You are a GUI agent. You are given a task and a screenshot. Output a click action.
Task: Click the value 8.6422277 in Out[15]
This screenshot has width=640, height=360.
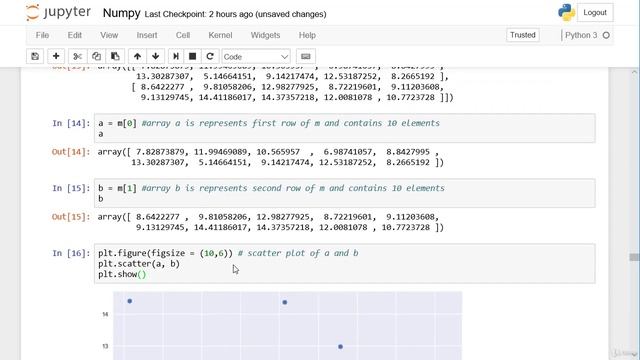[x=158, y=217]
